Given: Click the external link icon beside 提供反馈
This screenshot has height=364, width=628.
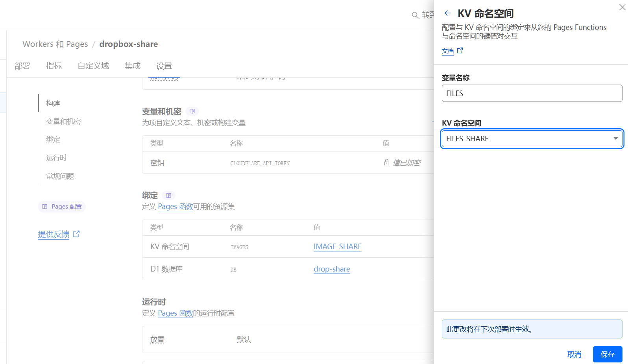Looking at the screenshot, I should click(76, 234).
